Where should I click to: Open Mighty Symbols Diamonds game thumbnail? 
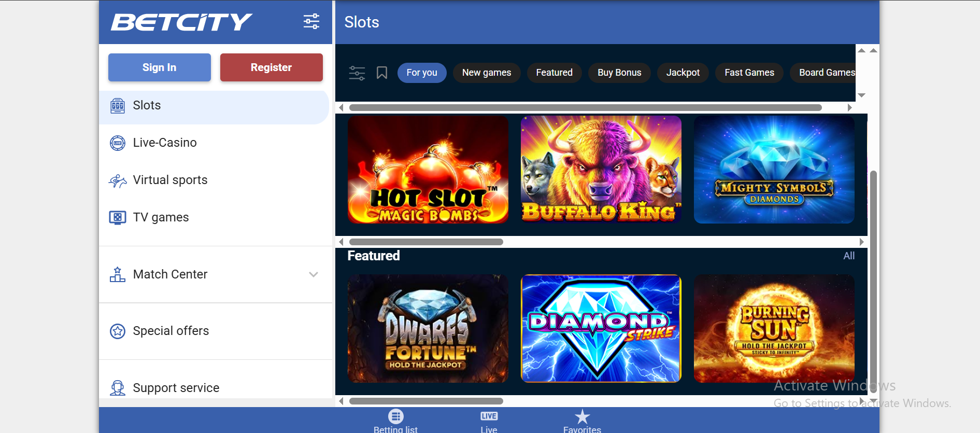[x=774, y=170]
